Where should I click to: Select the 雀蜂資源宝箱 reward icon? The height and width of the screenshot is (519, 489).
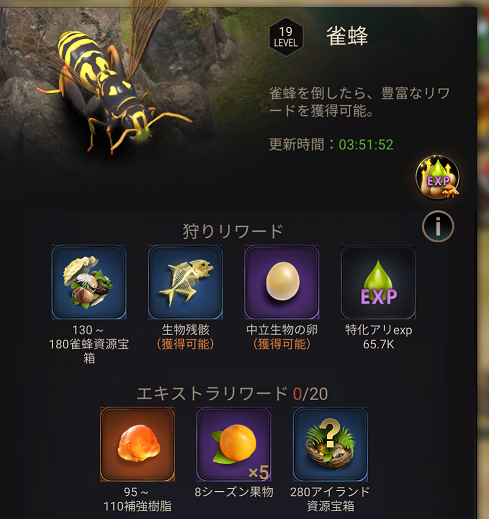tap(89, 282)
